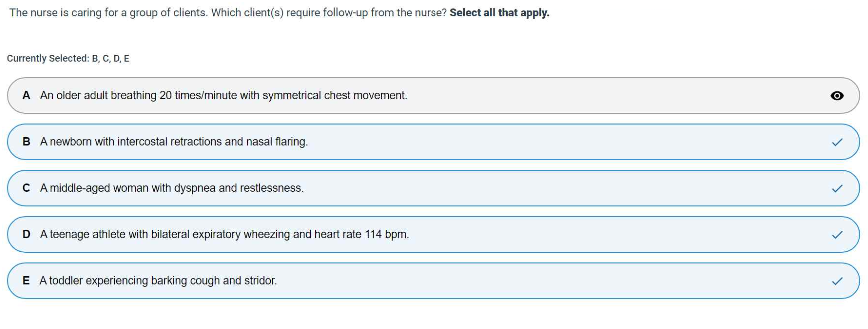This screenshot has width=868, height=329.
Task: Click the checkmark next to the toddler option
Action: pos(837,281)
